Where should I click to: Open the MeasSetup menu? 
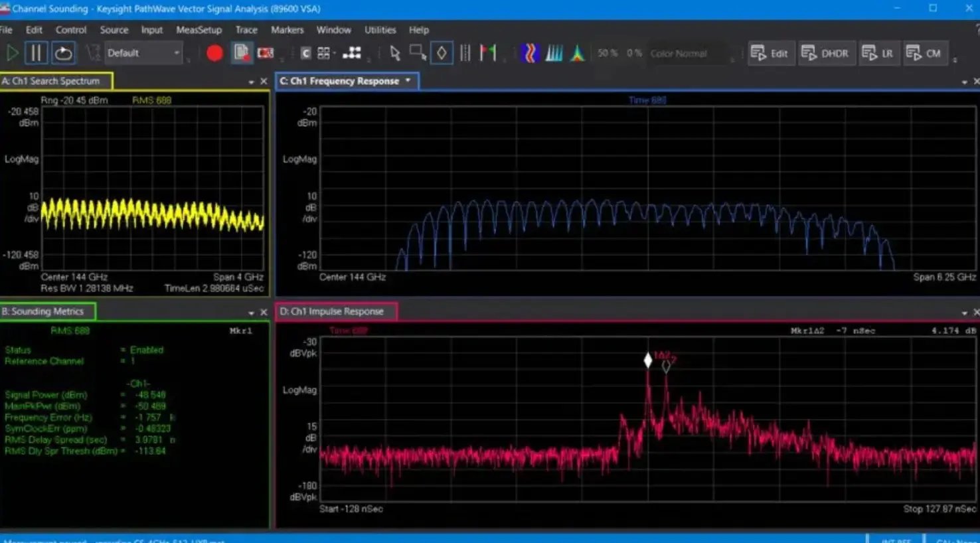(199, 30)
